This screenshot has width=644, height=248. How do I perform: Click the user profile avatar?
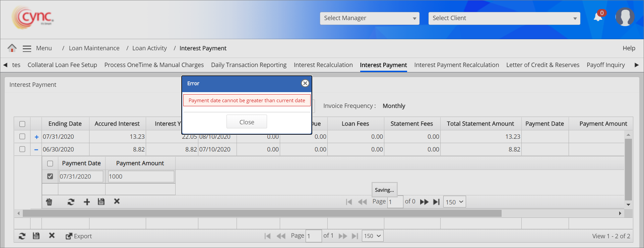pyautogui.click(x=625, y=17)
